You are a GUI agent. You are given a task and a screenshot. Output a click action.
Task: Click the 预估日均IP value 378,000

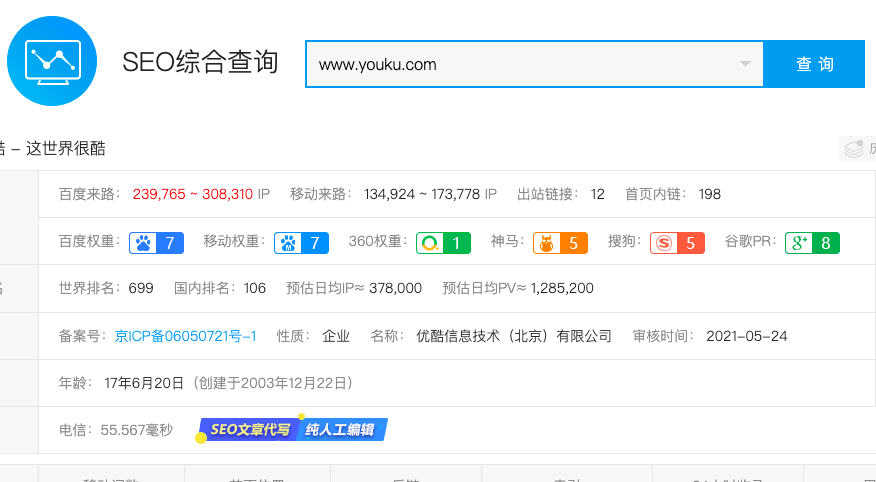click(x=396, y=288)
